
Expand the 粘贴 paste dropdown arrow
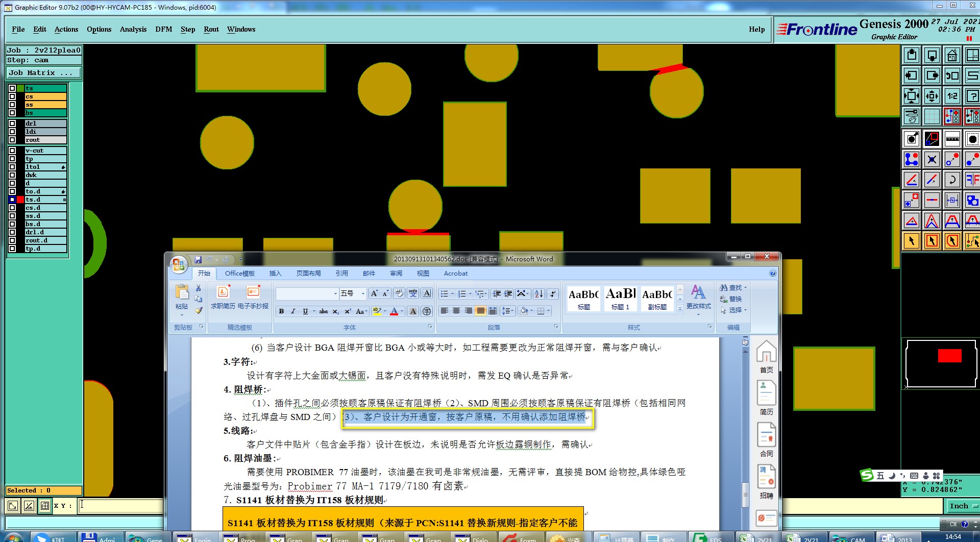[x=182, y=315]
